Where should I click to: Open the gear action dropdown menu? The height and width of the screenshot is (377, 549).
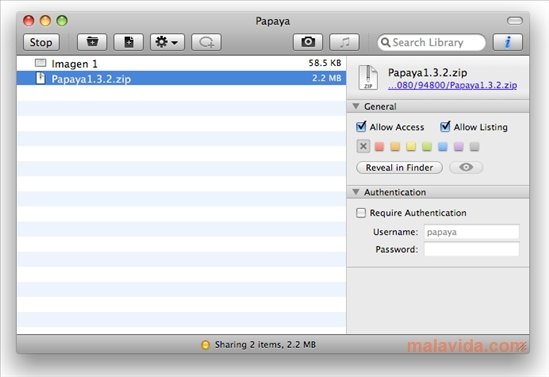167,42
